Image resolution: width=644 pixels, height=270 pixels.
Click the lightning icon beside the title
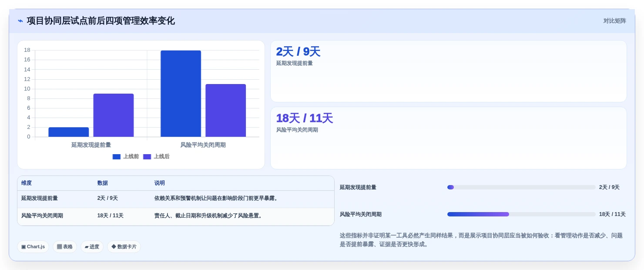(20, 21)
